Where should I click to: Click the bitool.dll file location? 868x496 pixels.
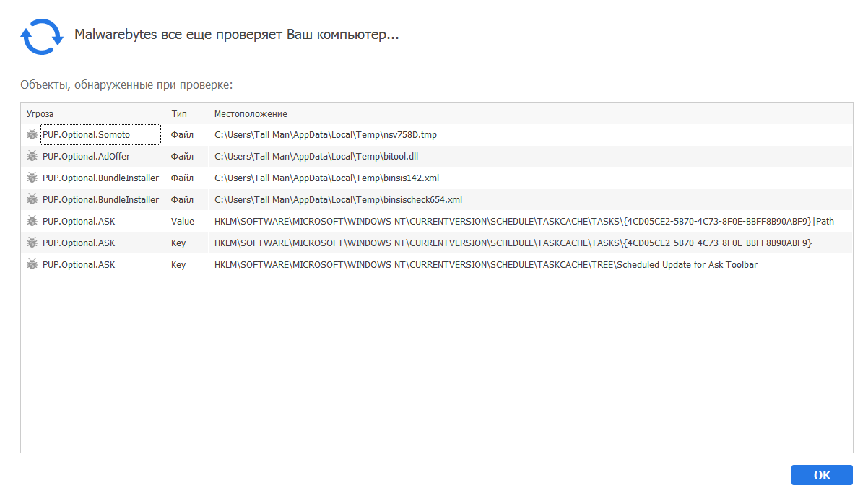[x=316, y=157]
